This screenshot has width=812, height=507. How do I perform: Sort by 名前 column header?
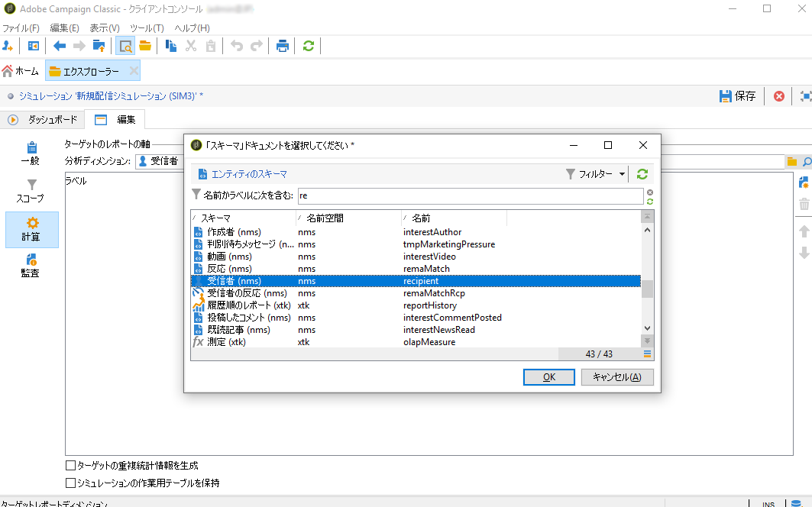pos(455,218)
